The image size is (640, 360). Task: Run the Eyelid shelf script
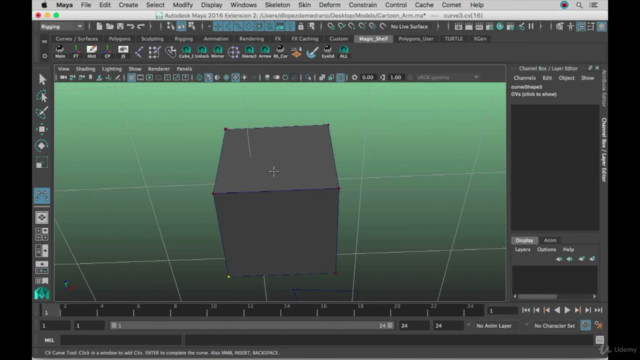point(328,52)
